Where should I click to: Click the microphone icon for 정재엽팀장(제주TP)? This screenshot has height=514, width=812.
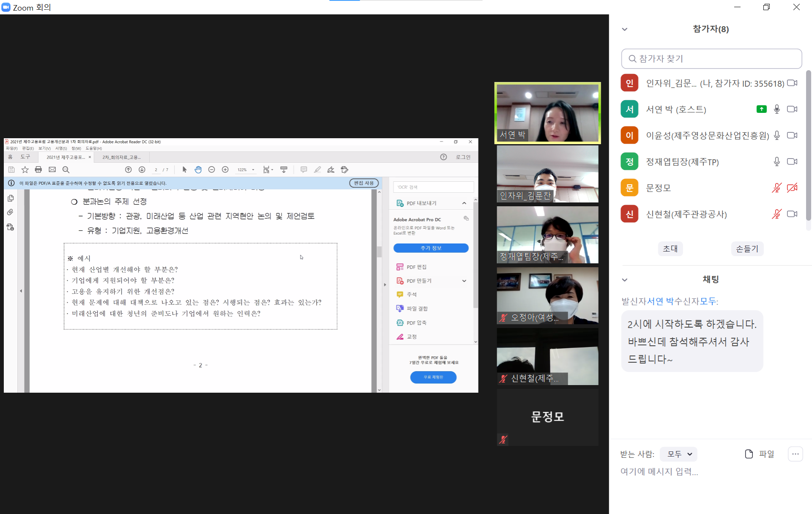tap(776, 162)
